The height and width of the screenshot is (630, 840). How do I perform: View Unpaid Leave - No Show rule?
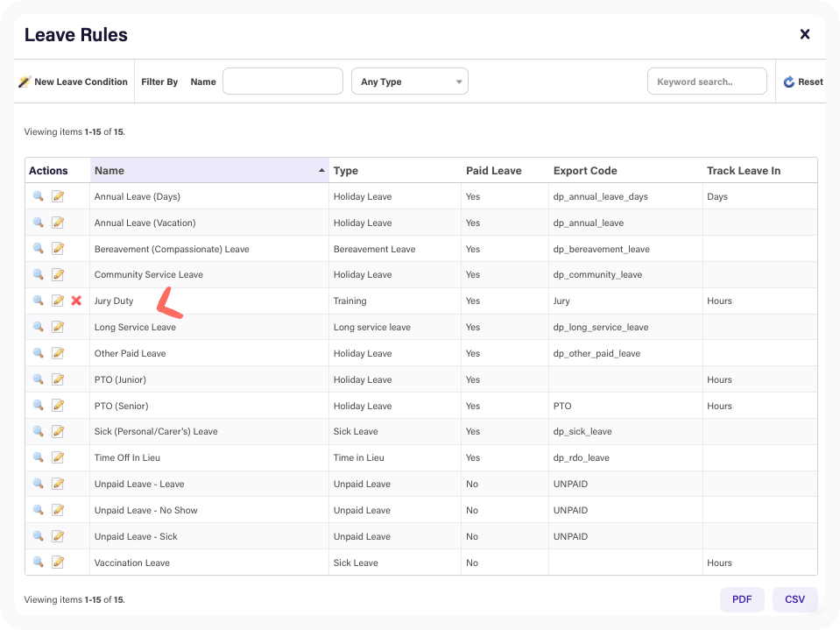[38, 510]
